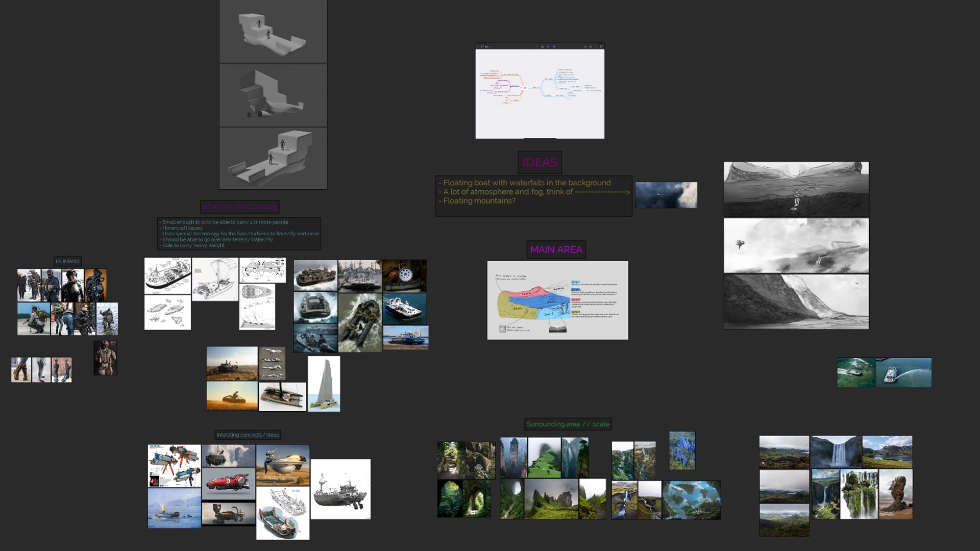Select the grayscale foggy flying ship sketch

click(x=796, y=245)
